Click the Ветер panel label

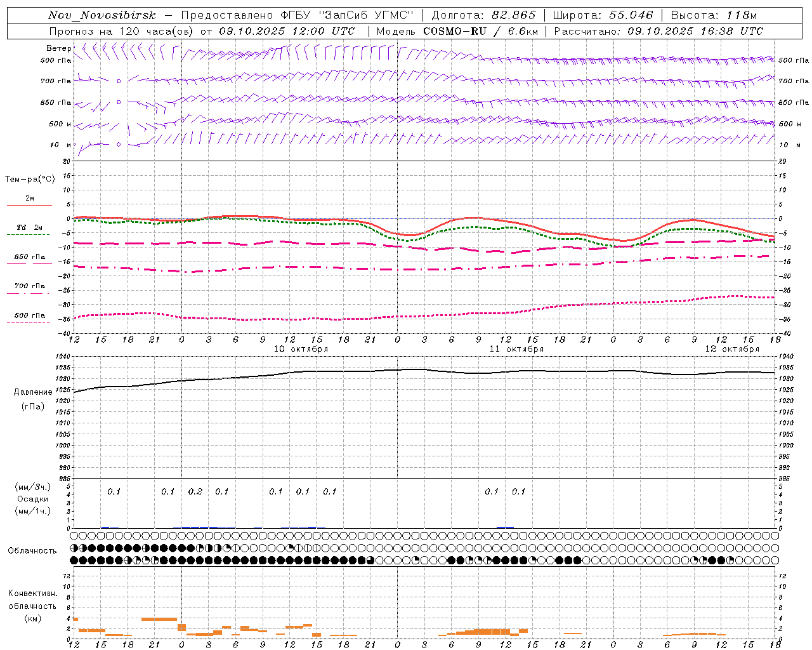[x=58, y=48]
